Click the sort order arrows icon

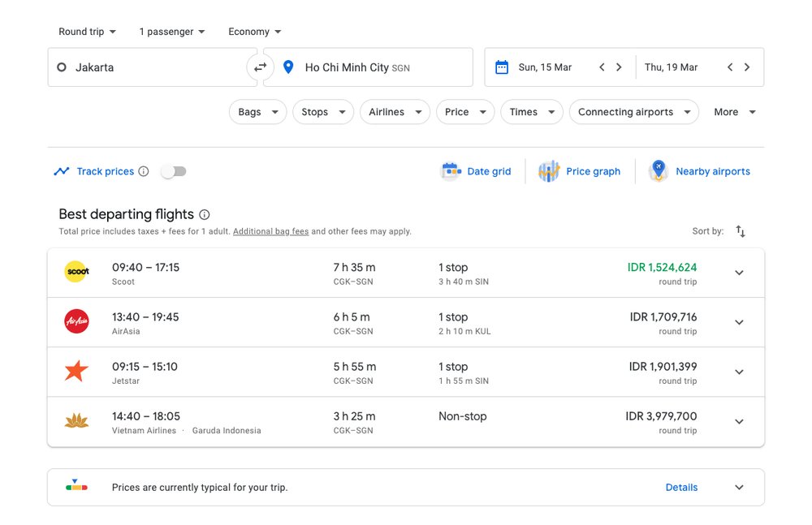741,231
